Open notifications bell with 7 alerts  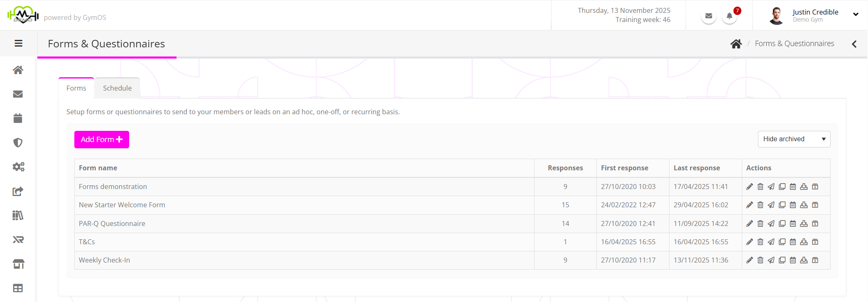[x=729, y=16]
